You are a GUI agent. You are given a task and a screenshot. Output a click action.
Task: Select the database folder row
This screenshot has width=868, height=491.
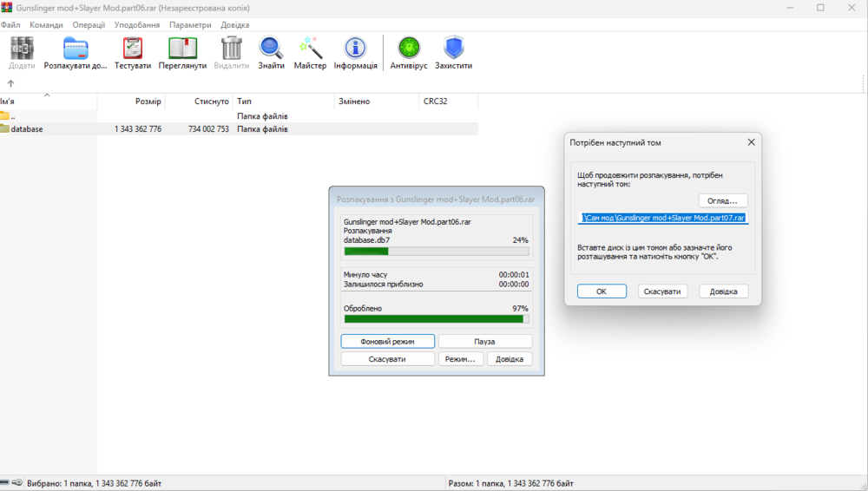point(240,129)
